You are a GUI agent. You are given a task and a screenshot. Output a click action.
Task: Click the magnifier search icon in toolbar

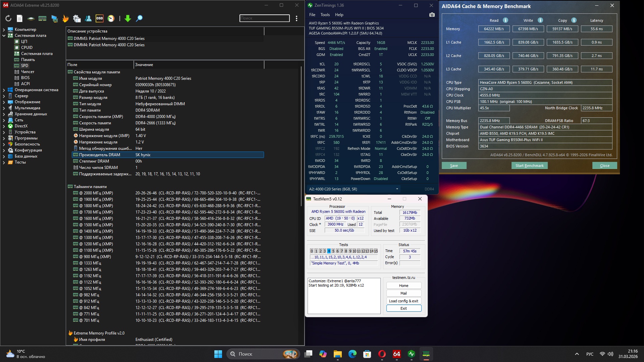pos(139,18)
